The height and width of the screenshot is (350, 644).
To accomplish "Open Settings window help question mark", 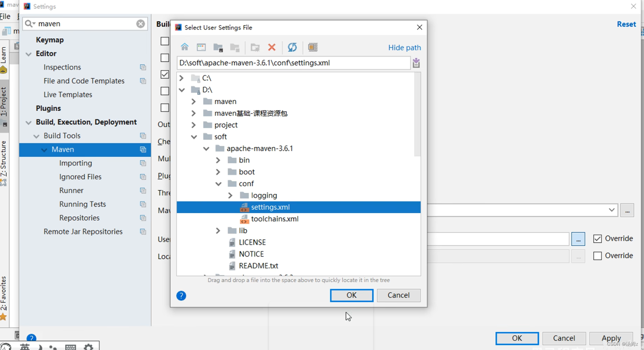I will [31, 338].
